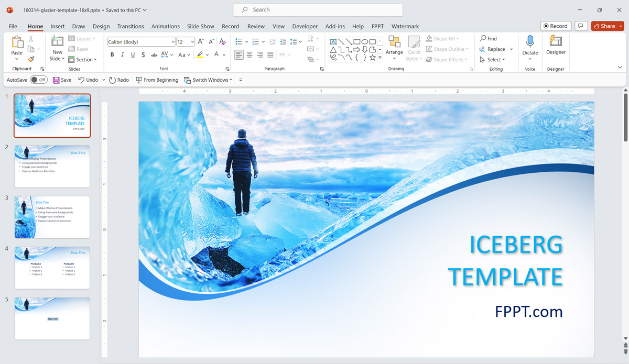This screenshot has height=364, width=629.
Task: Activate the Format Painter brush
Action: pos(31,59)
